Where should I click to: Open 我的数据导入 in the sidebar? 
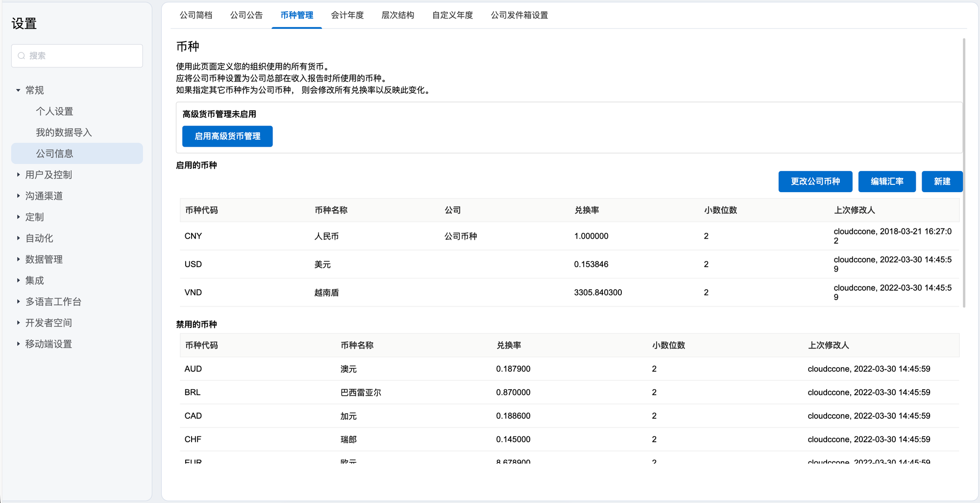(x=64, y=132)
